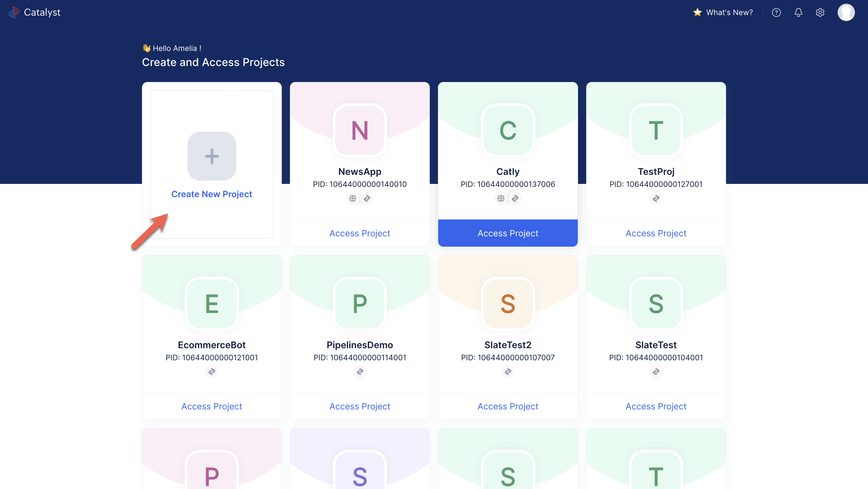The image size is (868, 489).
Task: Click the PipelinesDemo letter P icon
Action: tap(360, 304)
